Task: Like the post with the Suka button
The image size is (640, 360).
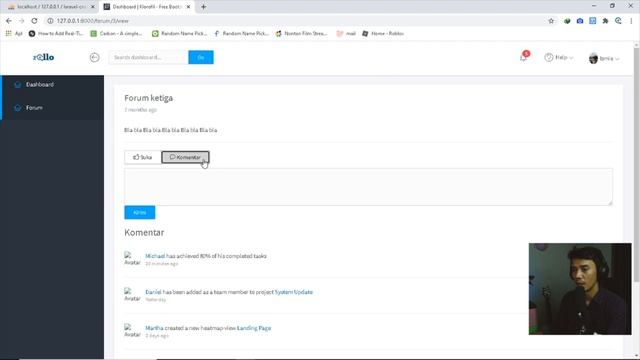Action: click(142, 157)
